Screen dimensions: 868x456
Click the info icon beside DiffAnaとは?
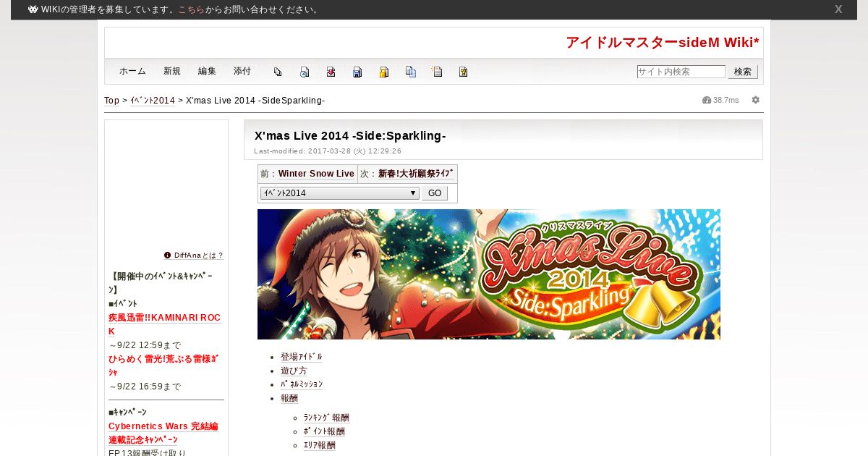point(168,255)
